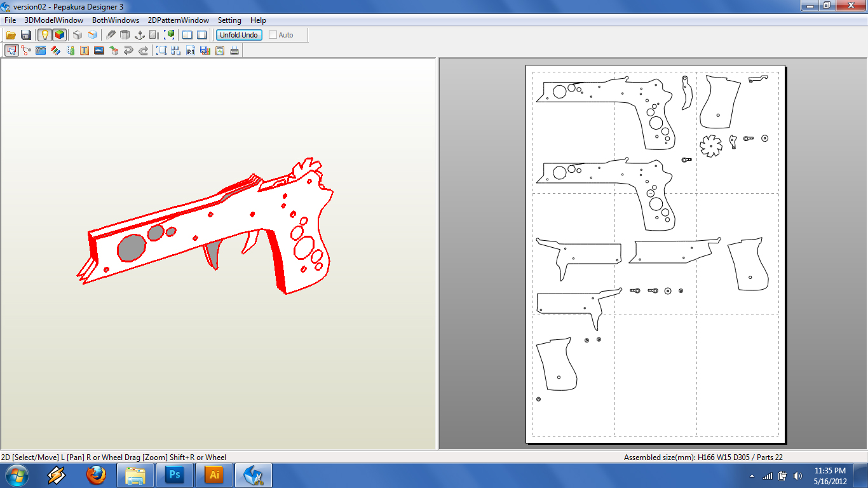
Task: Switch to Photoshop on the taskbar
Action: [x=175, y=475]
